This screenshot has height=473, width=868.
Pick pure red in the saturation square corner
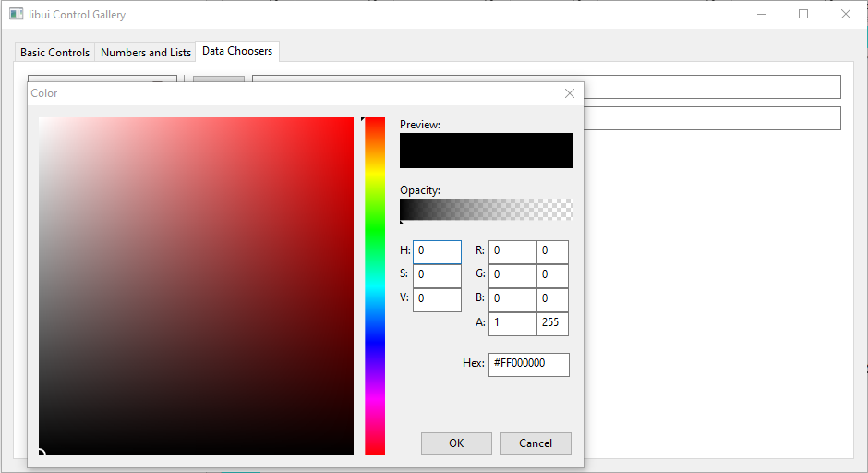click(x=352, y=119)
